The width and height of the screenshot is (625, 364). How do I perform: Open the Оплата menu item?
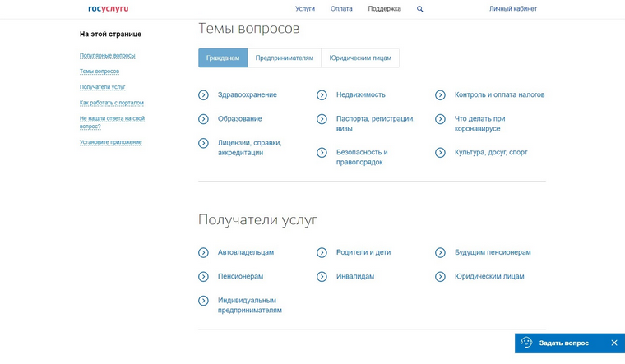(x=341, y=9)
